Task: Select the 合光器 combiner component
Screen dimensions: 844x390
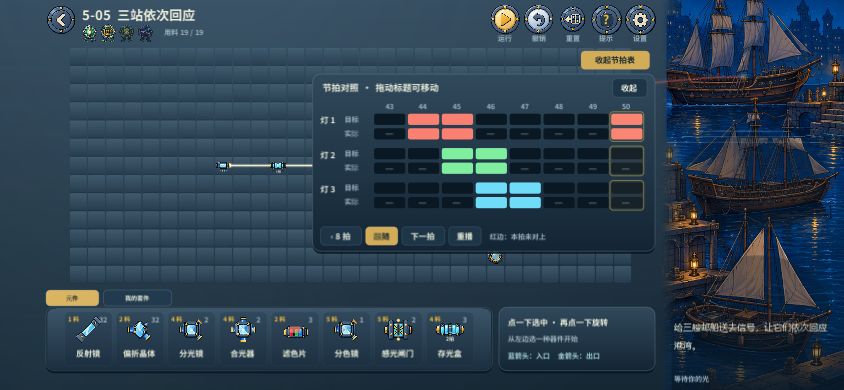Action: 243,338
